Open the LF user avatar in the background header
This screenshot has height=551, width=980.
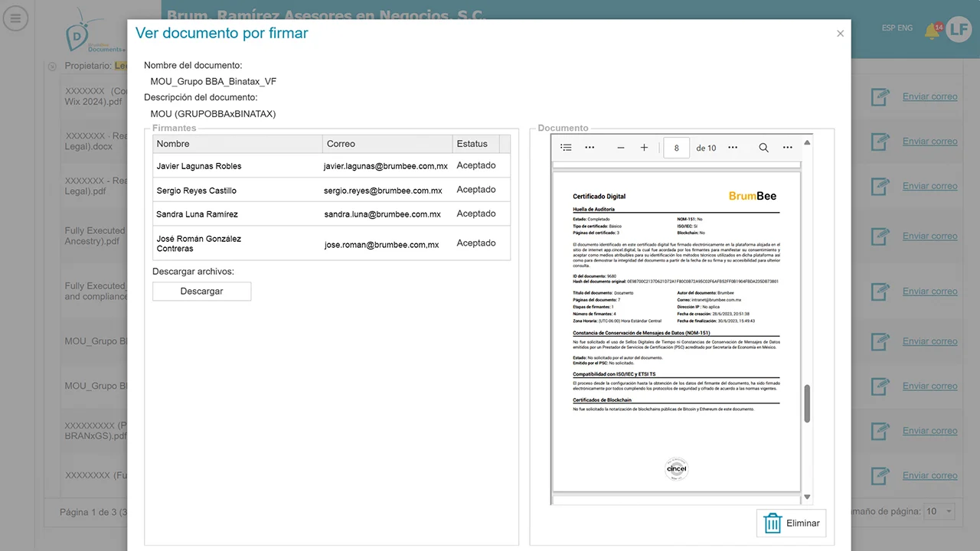click(x=959, y=30)
